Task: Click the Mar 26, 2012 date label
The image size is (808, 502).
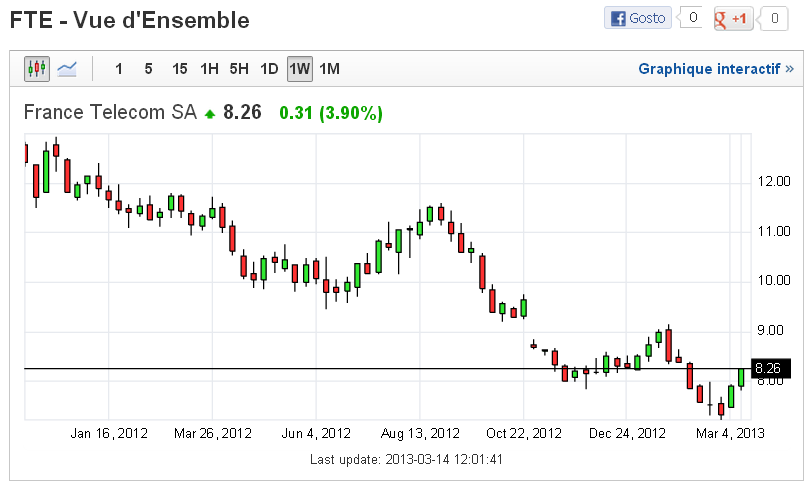Action: coord(213,433)
